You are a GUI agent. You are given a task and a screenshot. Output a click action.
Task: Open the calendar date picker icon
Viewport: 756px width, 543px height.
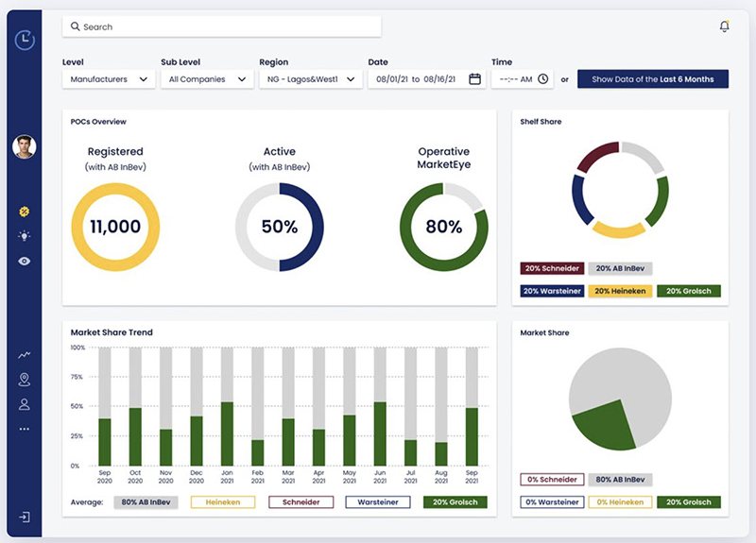click(x=475, y=79)
